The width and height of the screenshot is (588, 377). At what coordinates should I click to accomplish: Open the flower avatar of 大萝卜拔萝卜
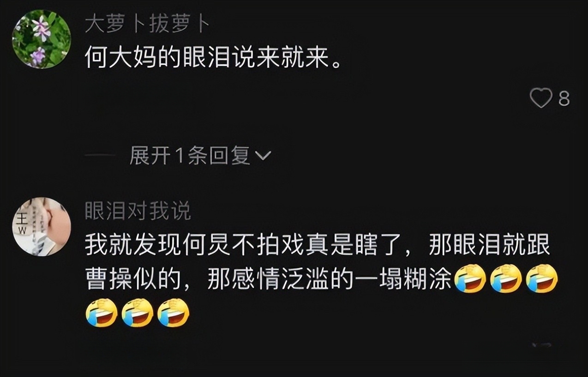(42, 39)
